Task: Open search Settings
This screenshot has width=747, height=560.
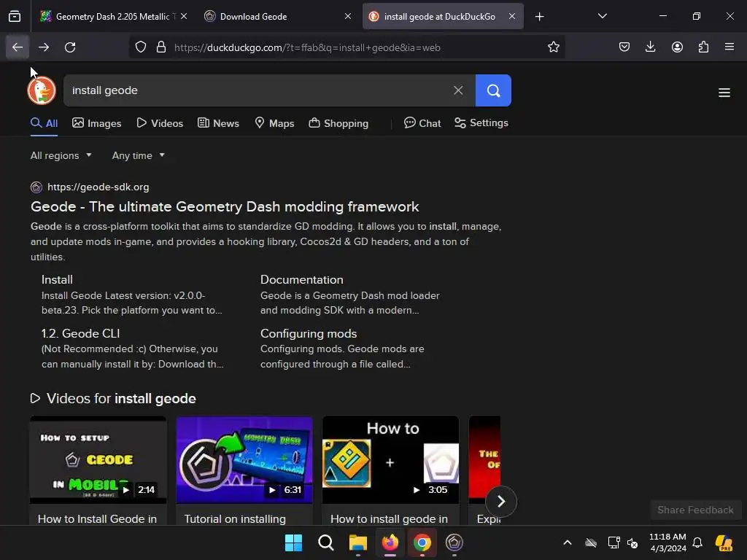Action: point(481,122)
